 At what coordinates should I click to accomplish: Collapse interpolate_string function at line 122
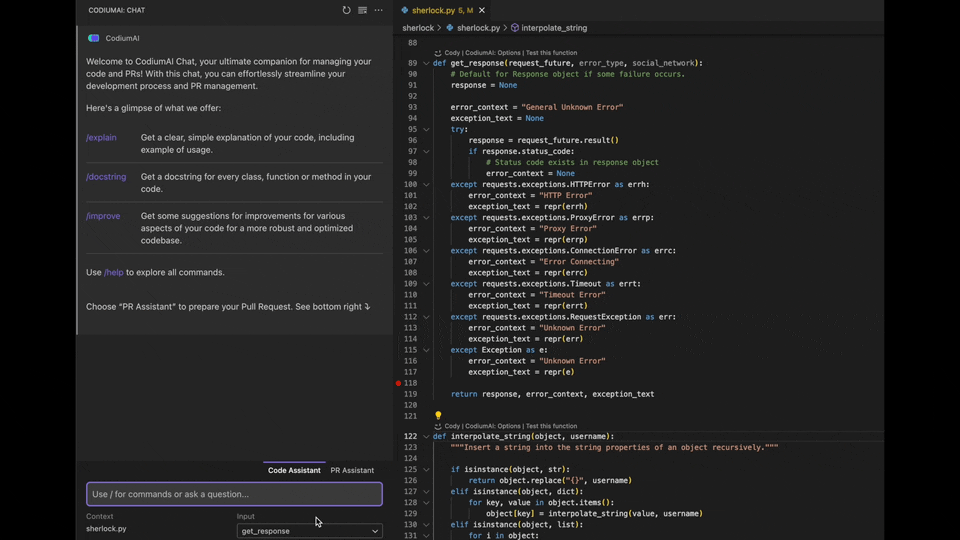coord(426,437)
